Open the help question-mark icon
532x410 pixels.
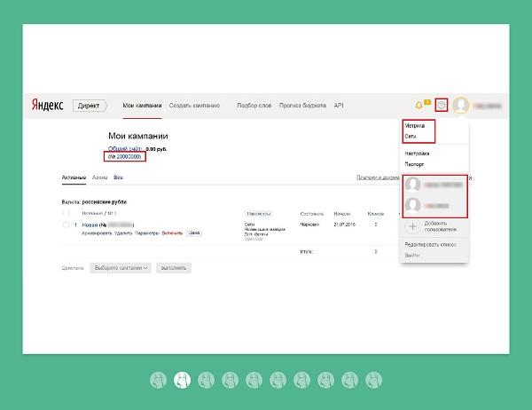pos(441,106)
